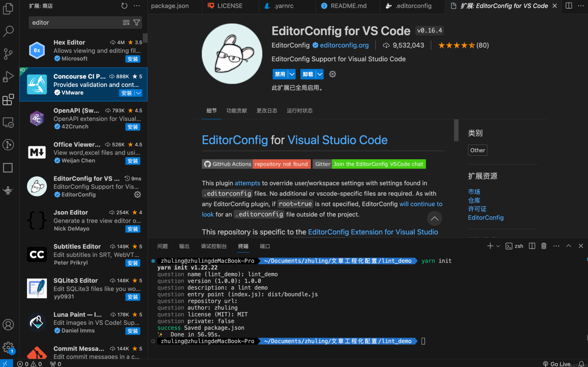Click the extension star rating
This screenshot has height=367, width=588.
click(463, 45)
